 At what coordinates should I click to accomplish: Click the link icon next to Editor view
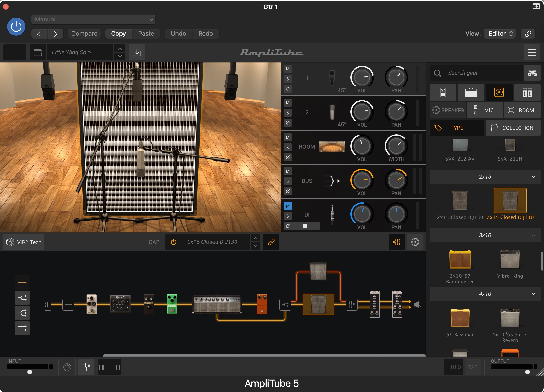tap(528, 34)
